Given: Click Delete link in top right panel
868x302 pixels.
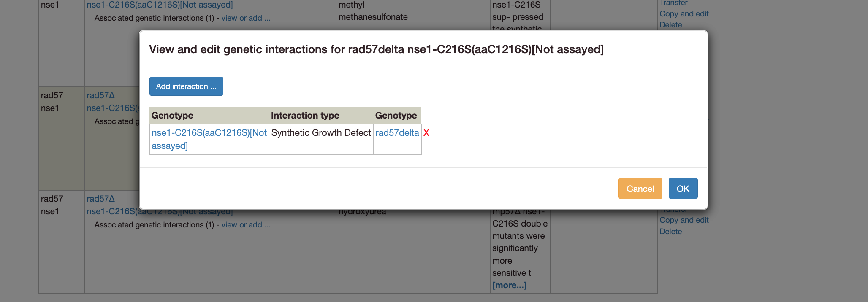Looking at the screenshot, I should pyautogui.click(x=670, y=24).
